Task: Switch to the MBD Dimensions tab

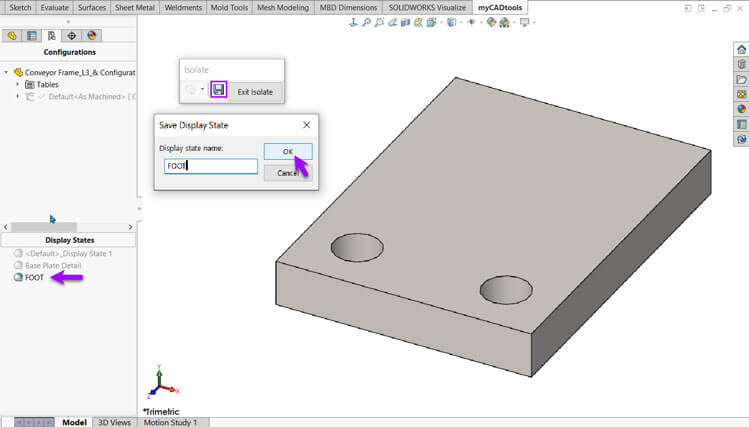Action: (348, 8)
